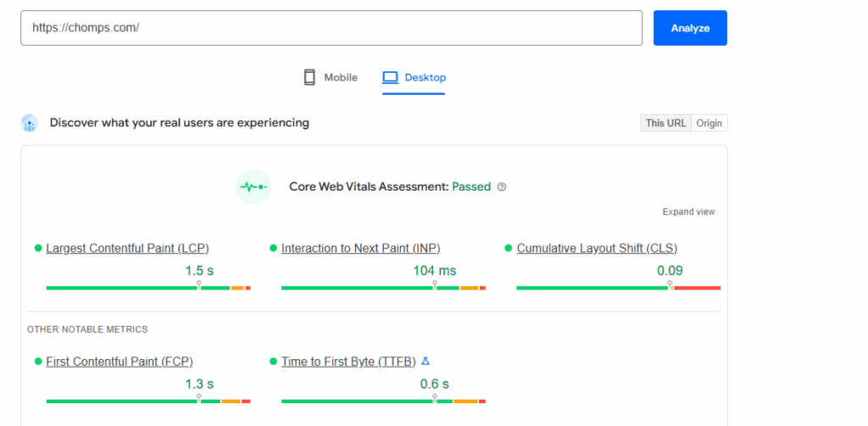Switch to the Origin toggle option

tap(709, 123)
